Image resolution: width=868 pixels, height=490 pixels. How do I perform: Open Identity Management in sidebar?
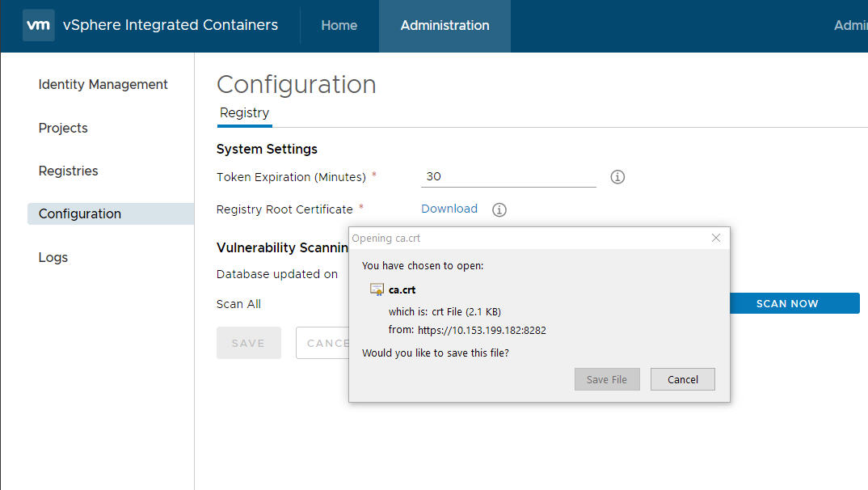click(103, 84)
